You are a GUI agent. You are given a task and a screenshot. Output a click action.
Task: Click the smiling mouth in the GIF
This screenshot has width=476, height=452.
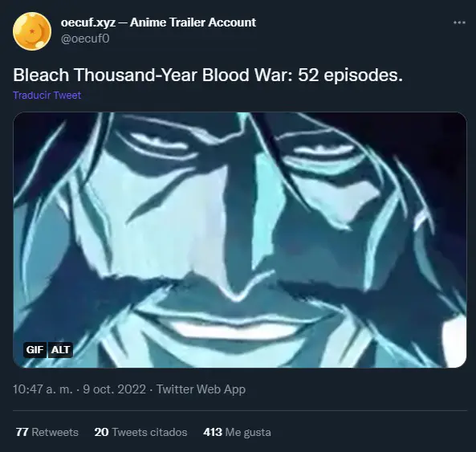tap(235, 326)
